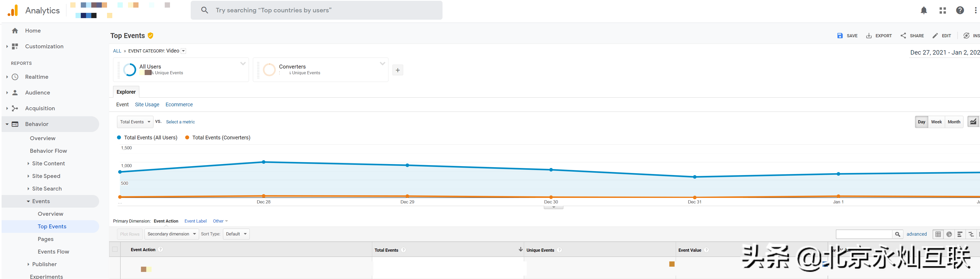Select the Event metric group tab
This screenshot has width=980, height=279.
tap(122, 105)
